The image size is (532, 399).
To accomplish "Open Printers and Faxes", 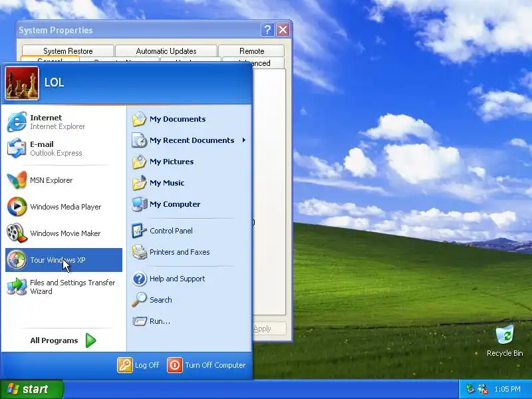I will pyautogui.click(x=190, y=252).
